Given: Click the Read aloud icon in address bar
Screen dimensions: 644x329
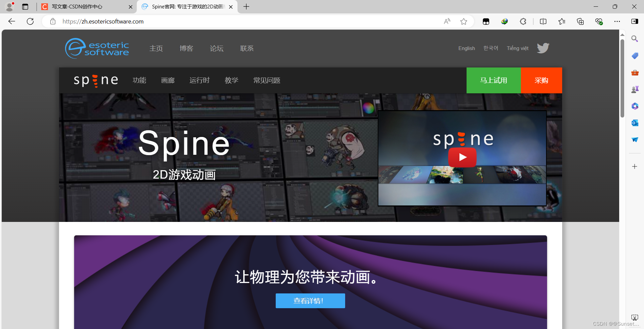Looking at the screenshot, I should coord(447,21).
